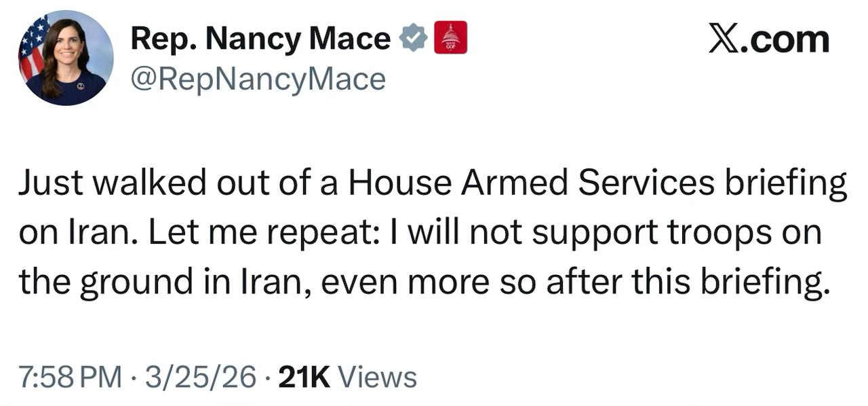Click the blue verified checkmark badge
The height and width of the screenshot is (406, 868).
pos(413,38)
